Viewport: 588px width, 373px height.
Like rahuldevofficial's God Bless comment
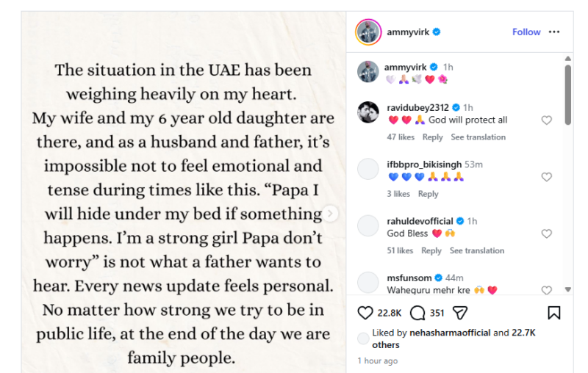[x=546, y=233]
